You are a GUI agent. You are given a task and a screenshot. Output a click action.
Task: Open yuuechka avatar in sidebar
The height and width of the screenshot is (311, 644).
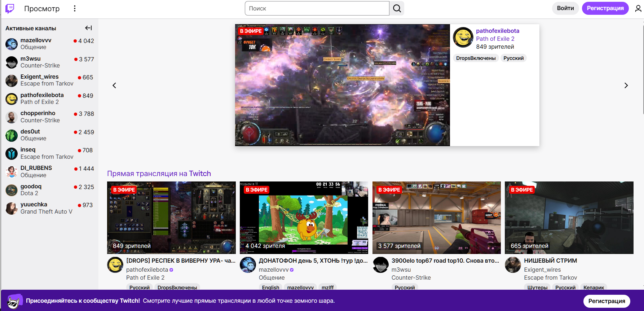click(x=12, y=208)
